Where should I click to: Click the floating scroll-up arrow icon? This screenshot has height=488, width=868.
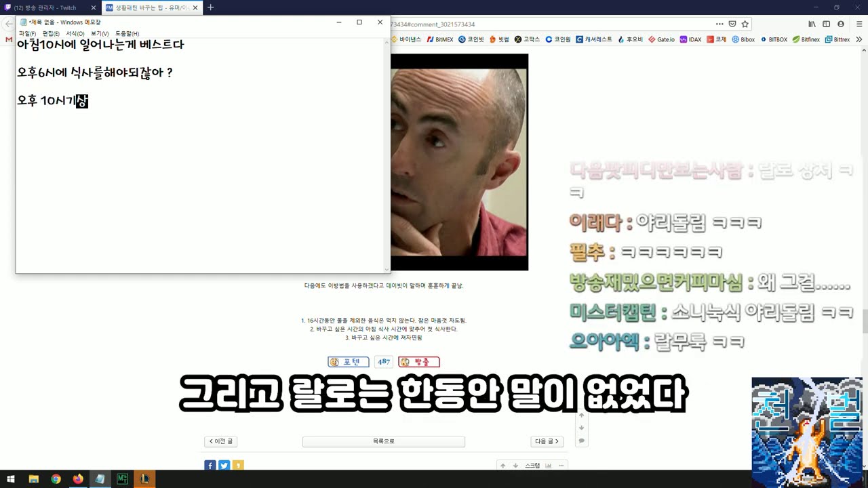pos(581,415)
